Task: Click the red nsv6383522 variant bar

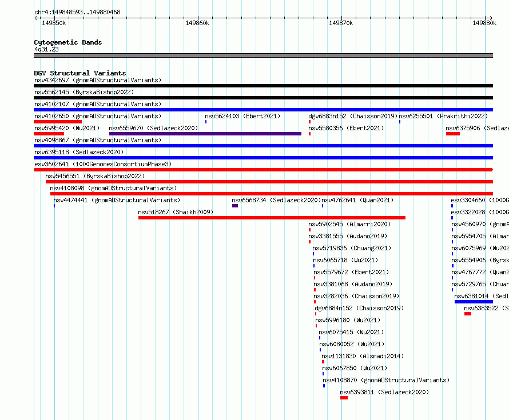Action: pos(468,314)
